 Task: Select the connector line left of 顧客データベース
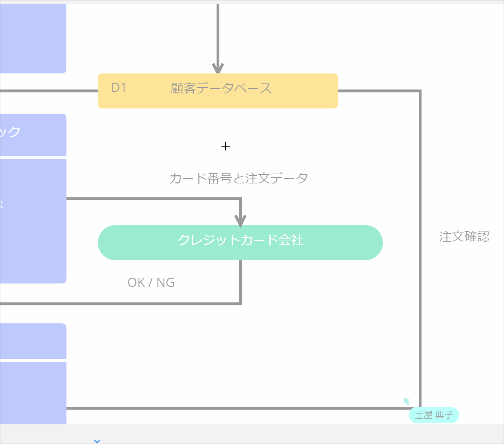click(x=49, y=91)
